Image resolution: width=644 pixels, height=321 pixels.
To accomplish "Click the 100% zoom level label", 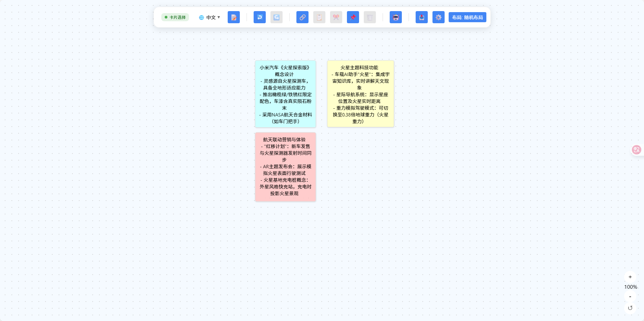I will click(631, 287).
